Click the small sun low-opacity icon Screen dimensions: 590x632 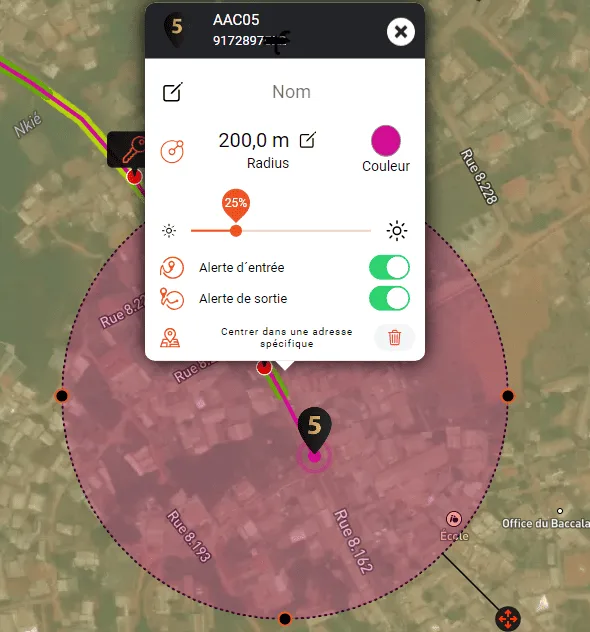pos(169,231)
